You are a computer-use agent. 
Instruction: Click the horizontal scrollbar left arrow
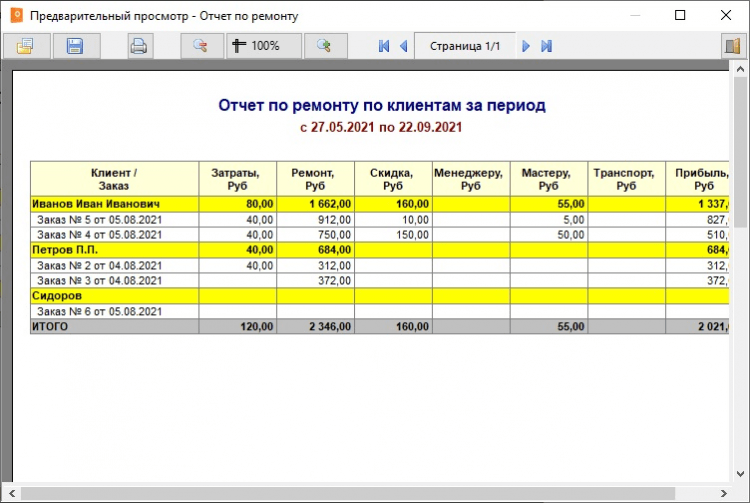coord(12,493)
